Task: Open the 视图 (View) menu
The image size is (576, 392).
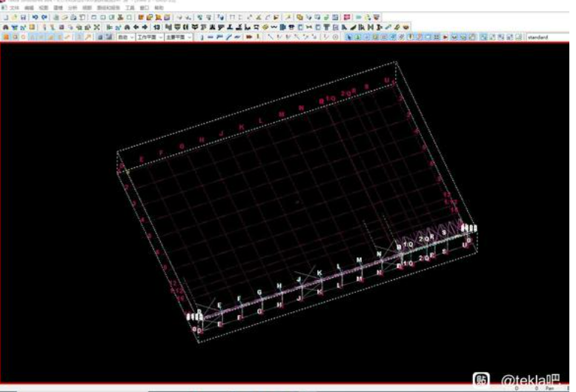Action: coord(43,7)
